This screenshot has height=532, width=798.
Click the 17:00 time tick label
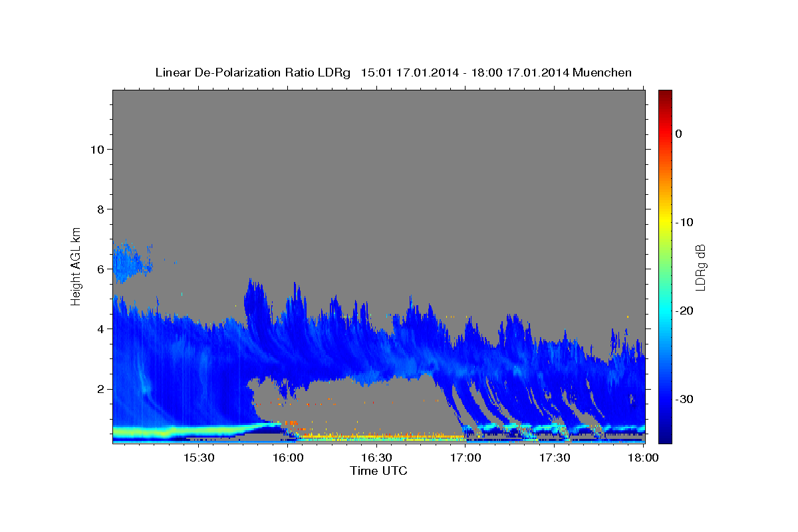click(x=466, y=458)
